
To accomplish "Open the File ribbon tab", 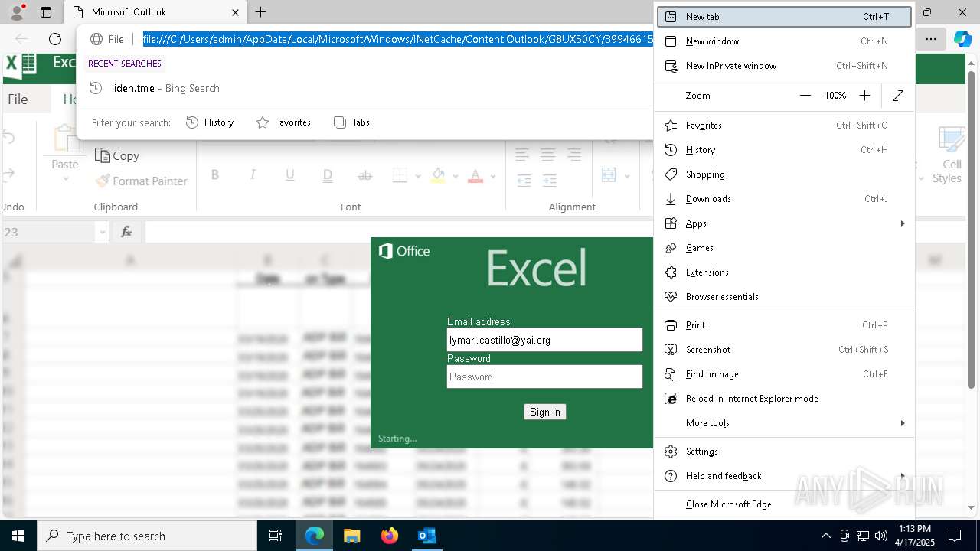I will pyautogui.click(x=18, y=99).
